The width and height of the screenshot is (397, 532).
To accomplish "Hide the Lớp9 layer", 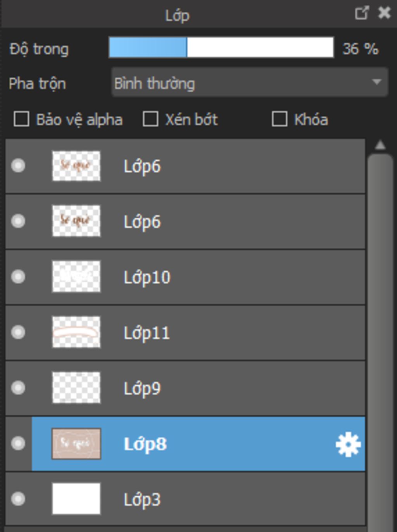I will click(x=18, y=388).
